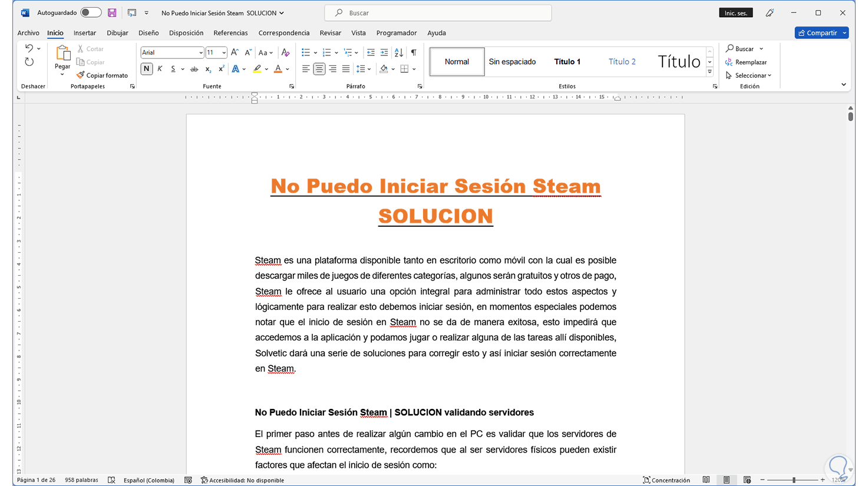
Task: Click the vertical scrollbar thumb
Action: click(850, 116)
